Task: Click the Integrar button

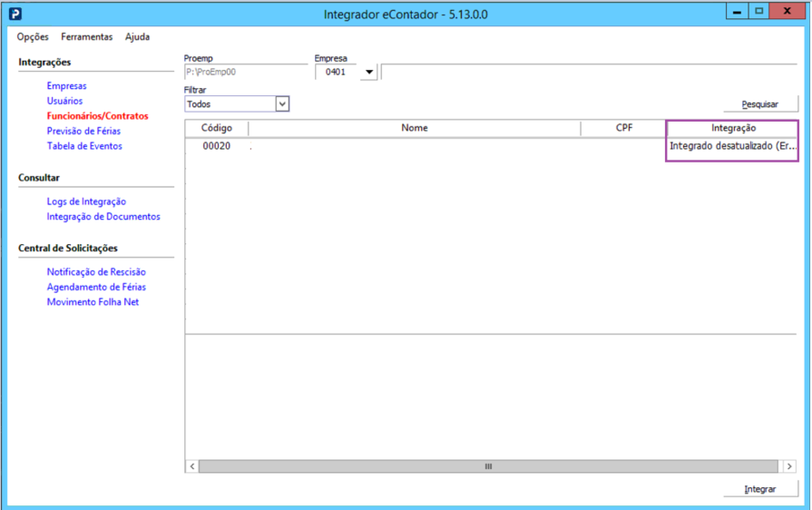Action: (x=760, y=489)
